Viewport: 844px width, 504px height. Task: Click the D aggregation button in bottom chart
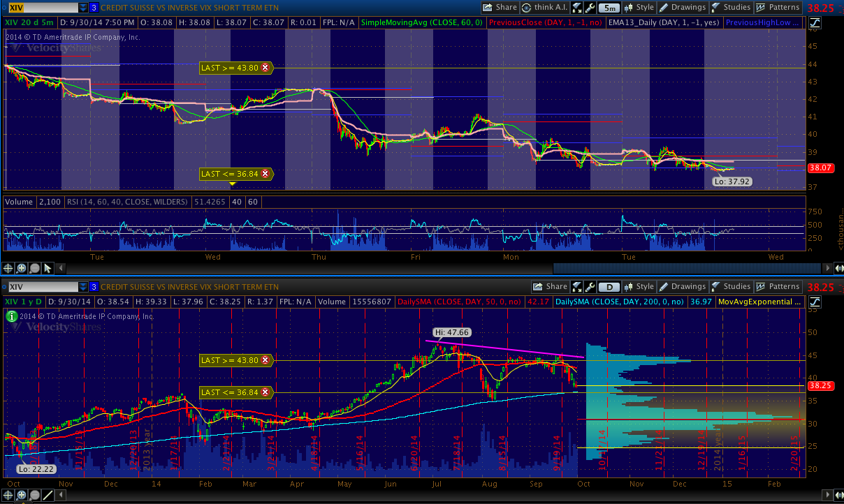click(x=609, y=287)
